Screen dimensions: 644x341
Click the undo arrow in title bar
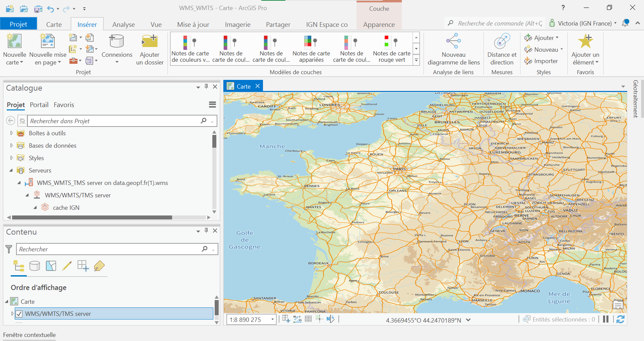coord(50,8)
